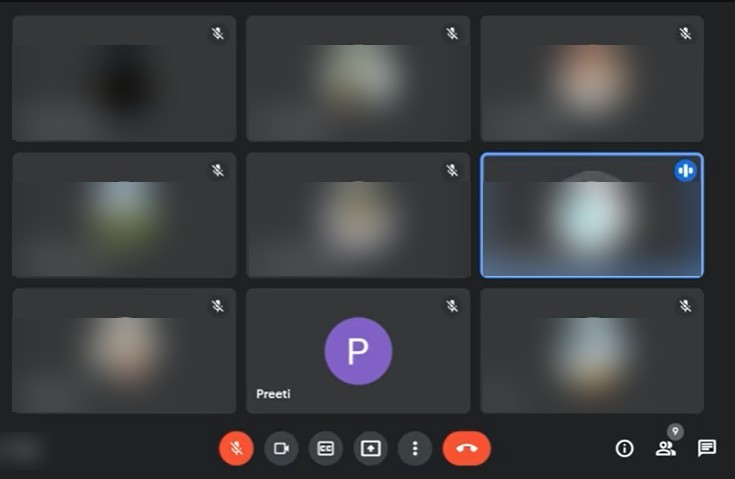Click muted mic icon on middle-left tile

click(218, 170)
